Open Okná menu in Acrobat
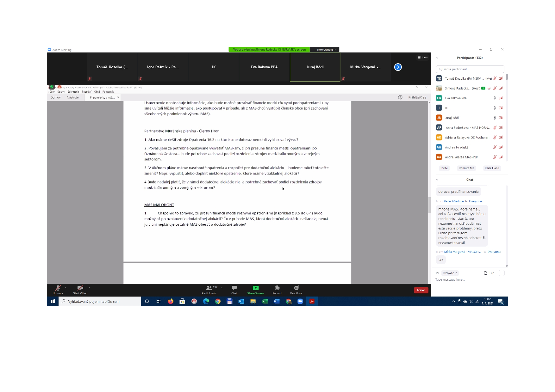This screenshot has height=392, width=555. tap(97, 92)
